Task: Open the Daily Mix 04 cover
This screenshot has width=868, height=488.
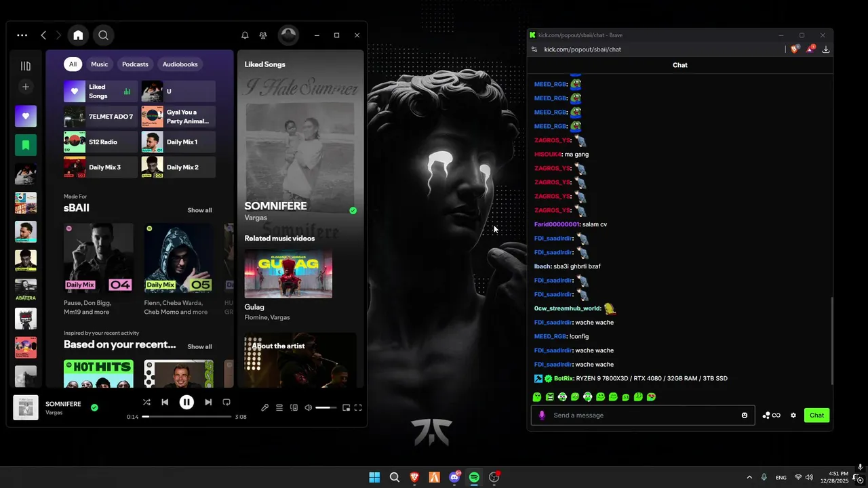Action: tap(98, 258)
